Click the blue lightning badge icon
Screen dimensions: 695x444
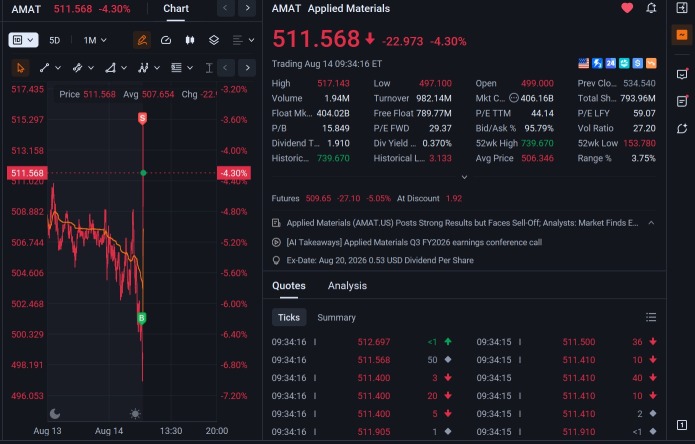pos(597,63)
